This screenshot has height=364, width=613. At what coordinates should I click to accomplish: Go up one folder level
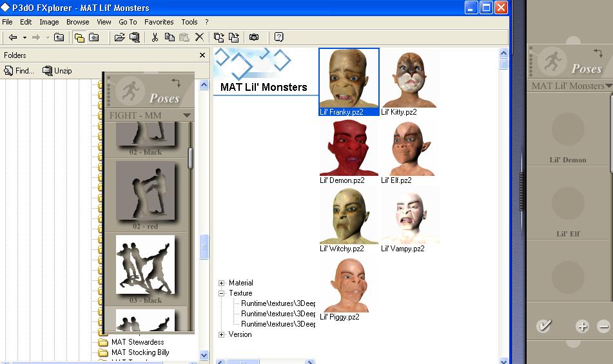pyautogui.click(x=59, y=37)
